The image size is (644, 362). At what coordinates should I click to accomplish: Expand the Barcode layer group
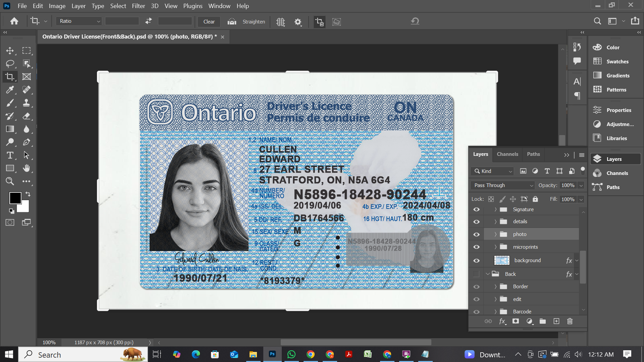495,312
